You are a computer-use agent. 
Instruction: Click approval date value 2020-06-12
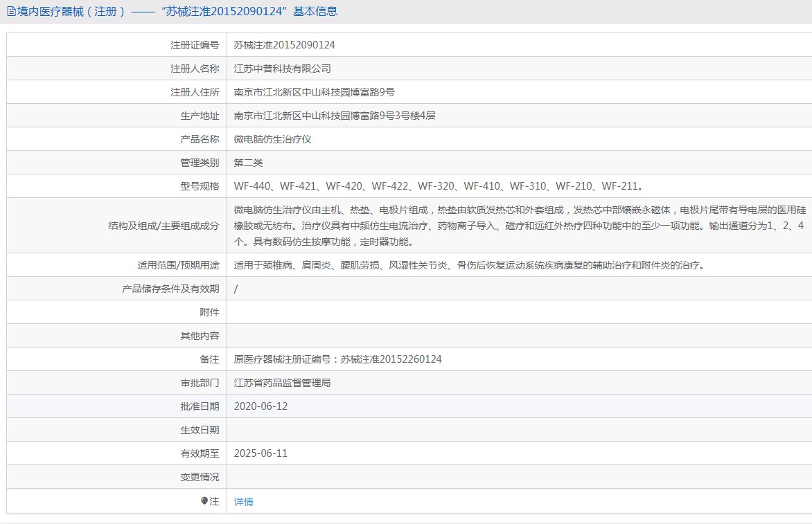click(x=261, y=406)
